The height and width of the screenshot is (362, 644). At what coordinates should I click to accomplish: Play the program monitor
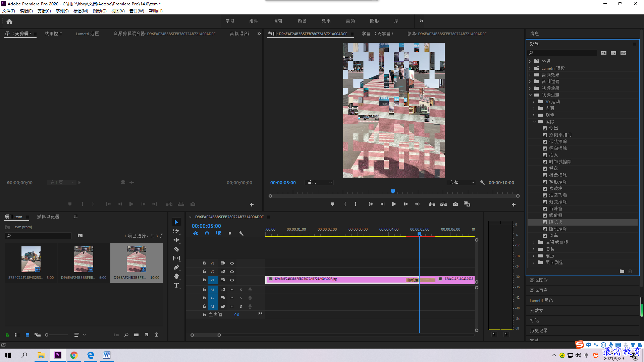pos(394,204)
